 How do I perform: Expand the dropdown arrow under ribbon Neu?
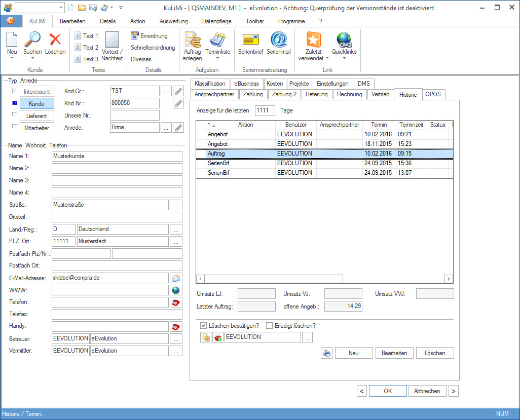pos(12,58)
